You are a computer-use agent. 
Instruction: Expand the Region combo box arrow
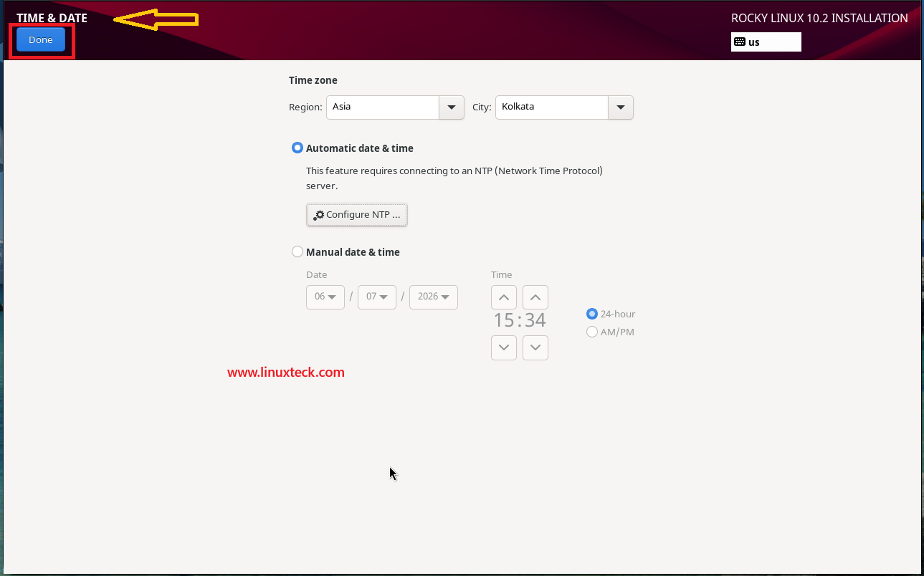(451, 107)
